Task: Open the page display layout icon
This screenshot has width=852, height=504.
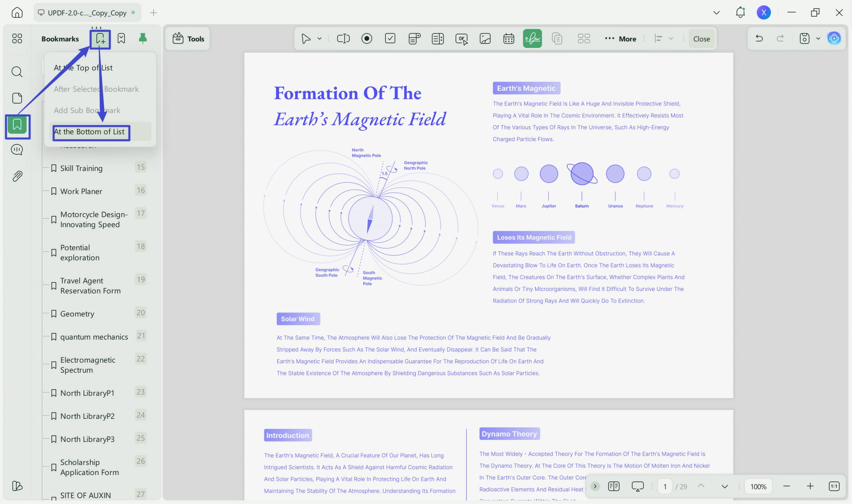Action: [x=613, y=486]
